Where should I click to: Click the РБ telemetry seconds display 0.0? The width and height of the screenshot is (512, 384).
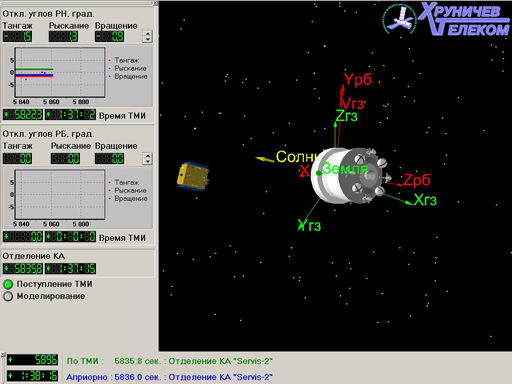click(x=23, y=237)
